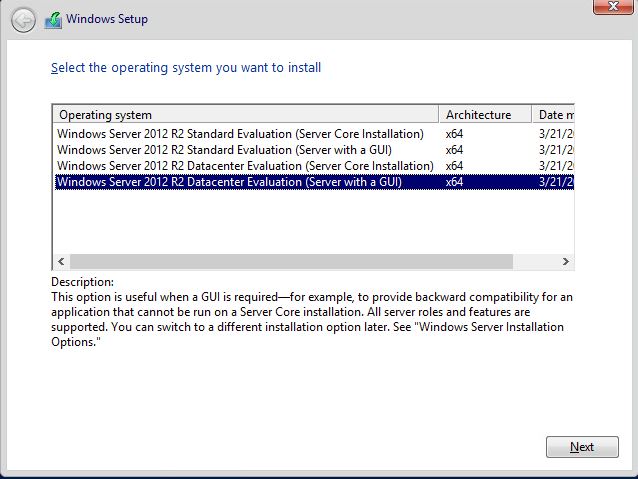Click the back arrow button

22,20
